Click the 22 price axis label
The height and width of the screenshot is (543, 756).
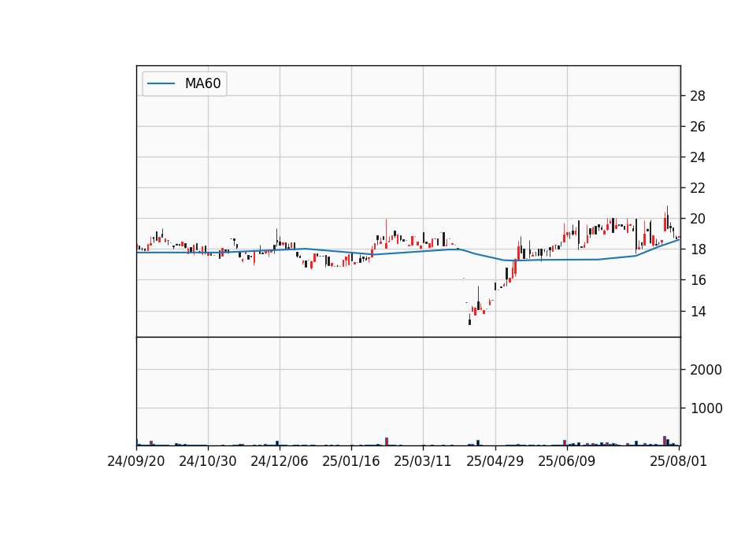[x=698, y=188]
